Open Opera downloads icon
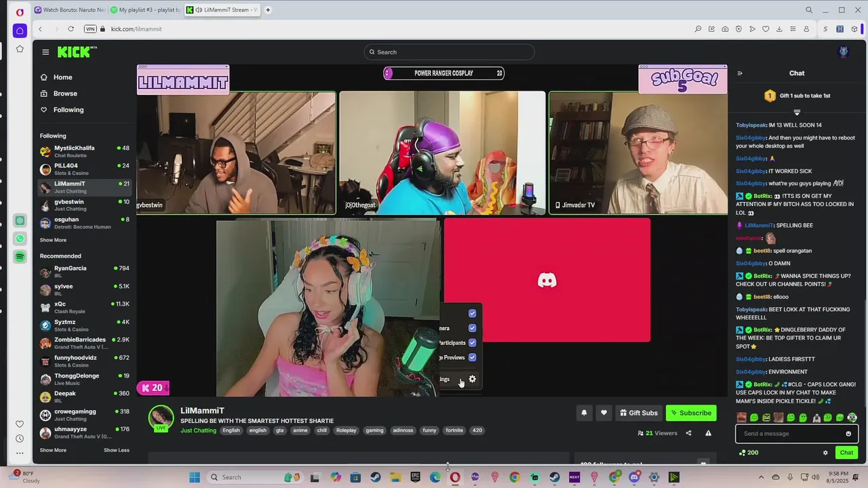The height and width of the screenshot is (488, 868). 779,29
